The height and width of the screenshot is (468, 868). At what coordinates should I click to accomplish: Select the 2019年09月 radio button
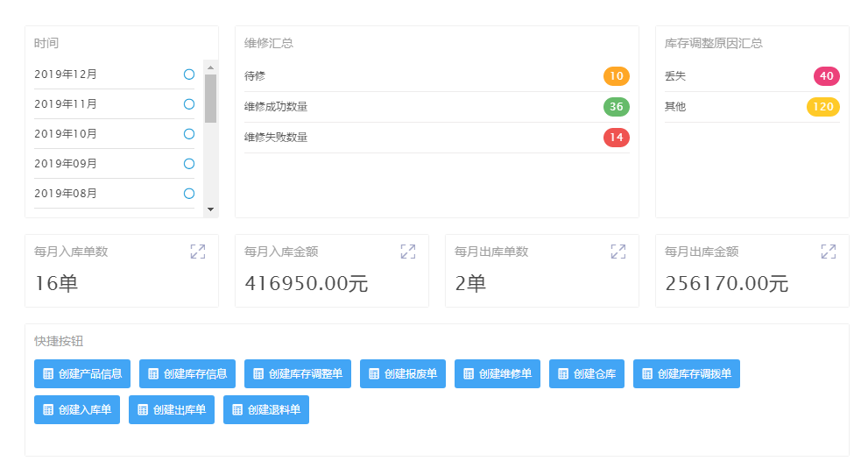click(x=189, y=164)
